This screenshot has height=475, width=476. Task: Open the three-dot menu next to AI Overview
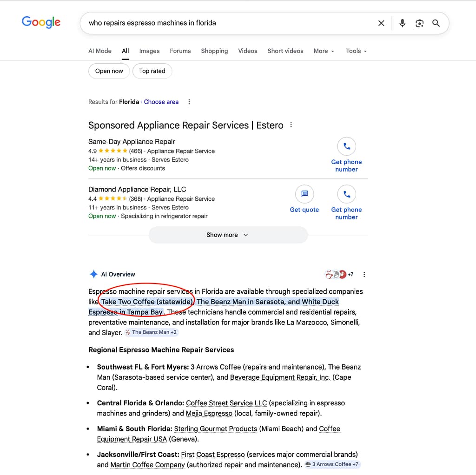364,275
